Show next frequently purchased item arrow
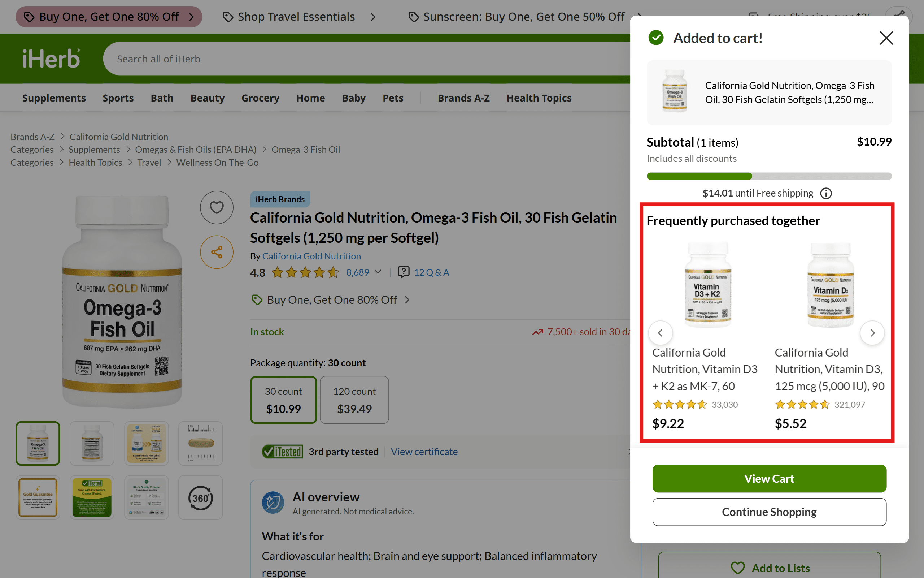This screenshot has width=924, height=578. [872, 333]
